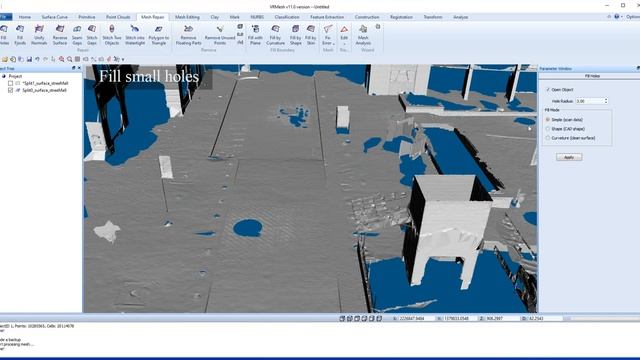Click the Fill Holes panel header

click(x=592, y=76)
